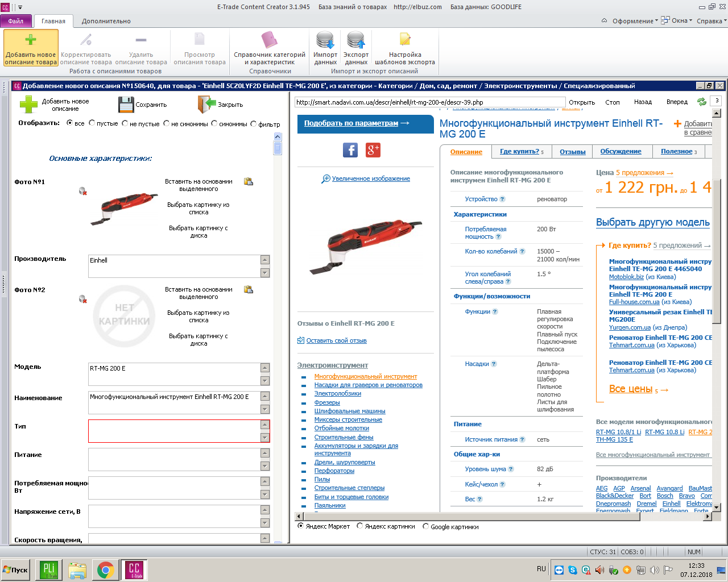The height and width of the screenshot is (582, 728).
Task: Click paste icon next to Фото №2
Action: click(x=249, y=290)
